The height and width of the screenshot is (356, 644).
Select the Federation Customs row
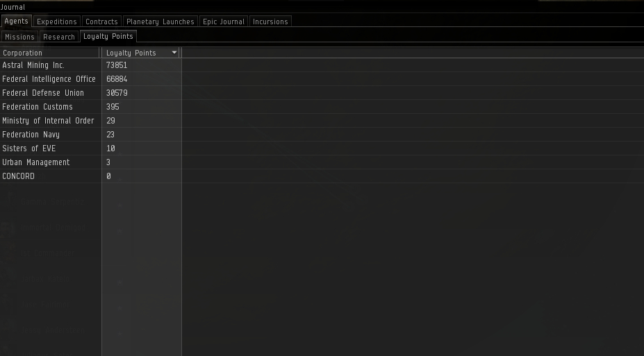point(322,107)
